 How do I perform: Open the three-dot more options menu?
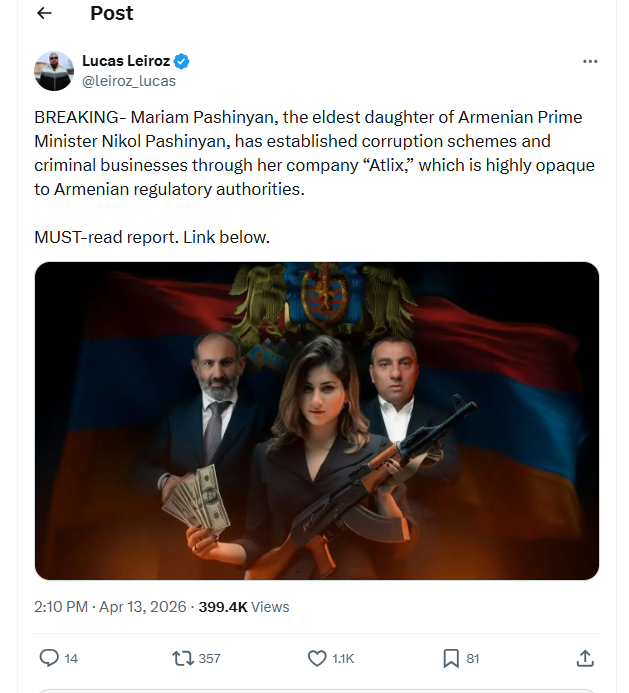[590, 61]
